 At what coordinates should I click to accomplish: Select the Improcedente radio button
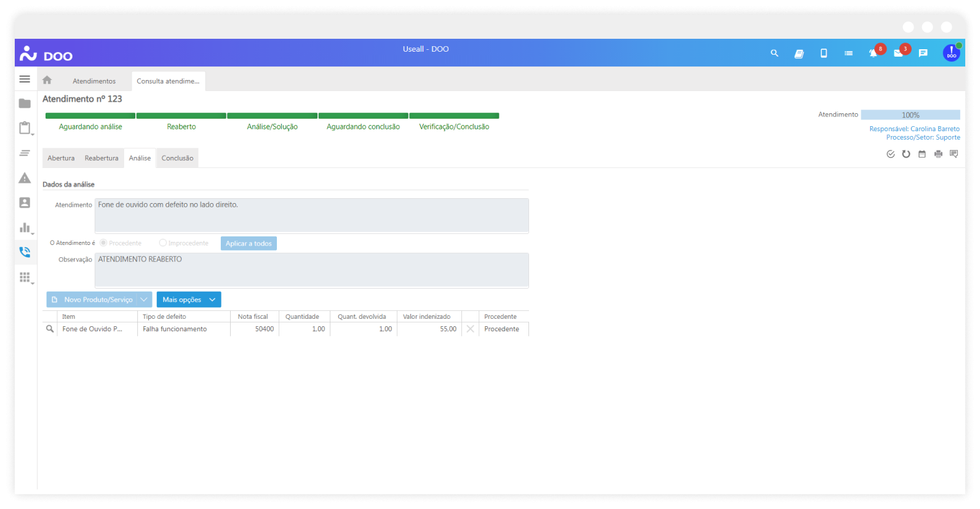tap(162, 243)
